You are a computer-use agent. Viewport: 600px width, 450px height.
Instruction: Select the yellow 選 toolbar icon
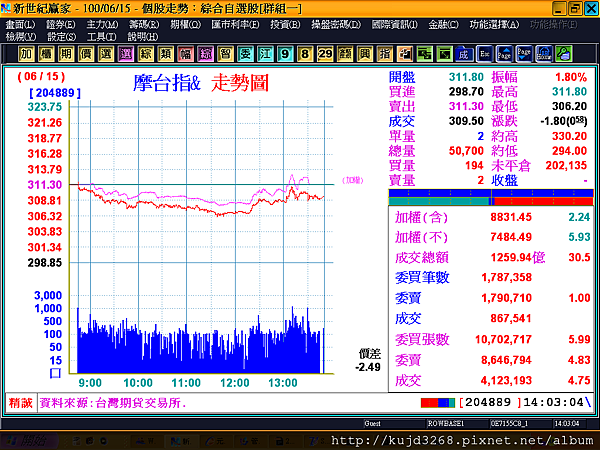[x=106, y=54]
